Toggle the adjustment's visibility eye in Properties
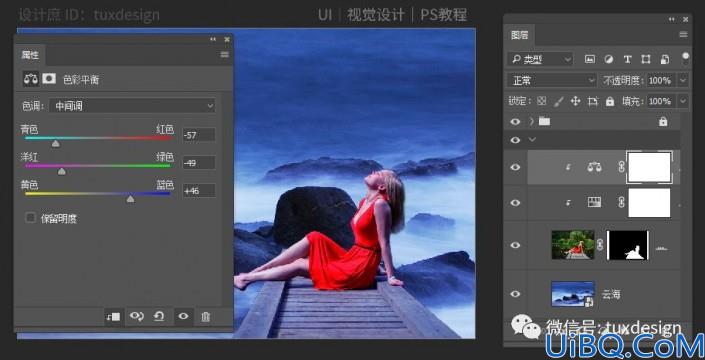 point(183,316)
